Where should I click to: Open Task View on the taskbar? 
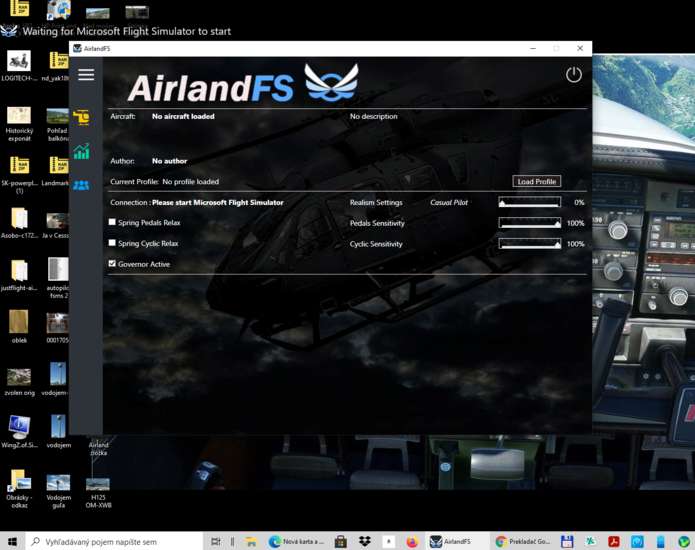click(215, 542)
